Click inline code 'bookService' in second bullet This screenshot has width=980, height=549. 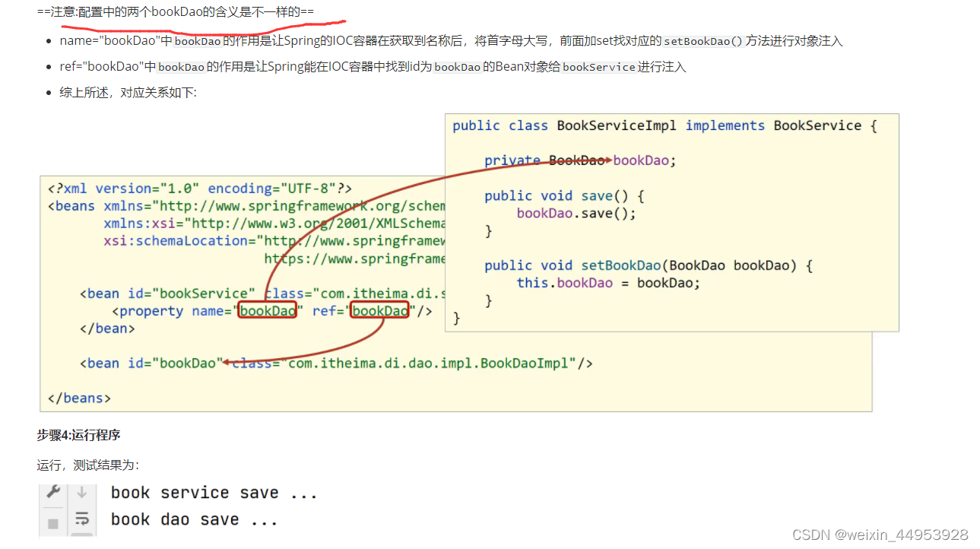click(x=599, y=67)
